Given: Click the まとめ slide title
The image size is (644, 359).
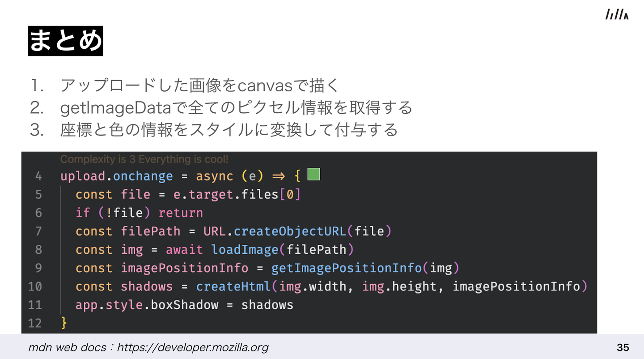Looking at the screenshot, I should pos(65,41).
